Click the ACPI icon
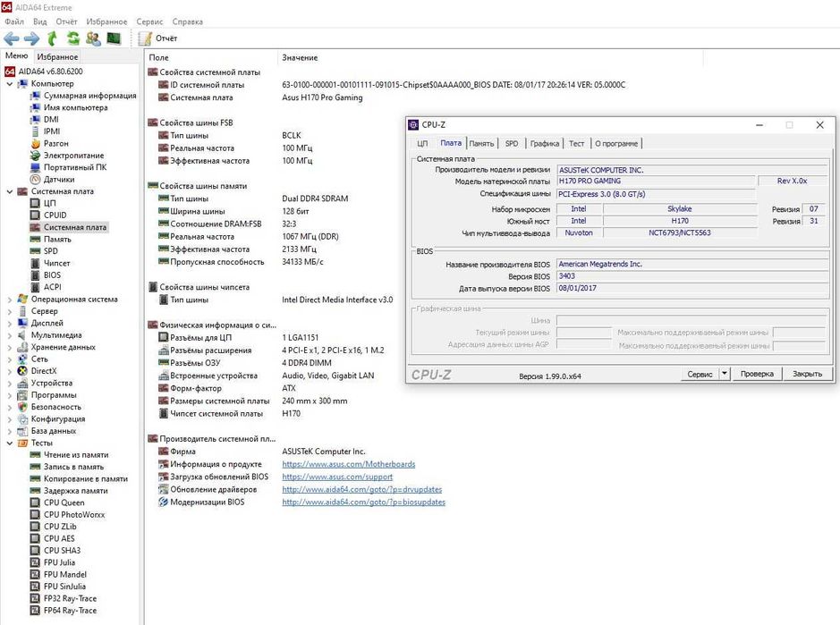840x625 pixels. click(36, 287)
